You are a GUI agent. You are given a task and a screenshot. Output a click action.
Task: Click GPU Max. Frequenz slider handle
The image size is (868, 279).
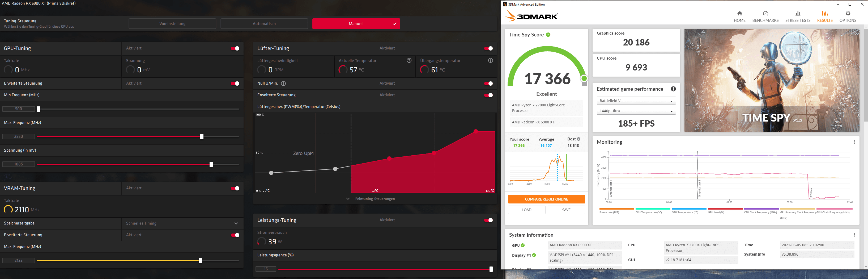click(x=202, y=137)
